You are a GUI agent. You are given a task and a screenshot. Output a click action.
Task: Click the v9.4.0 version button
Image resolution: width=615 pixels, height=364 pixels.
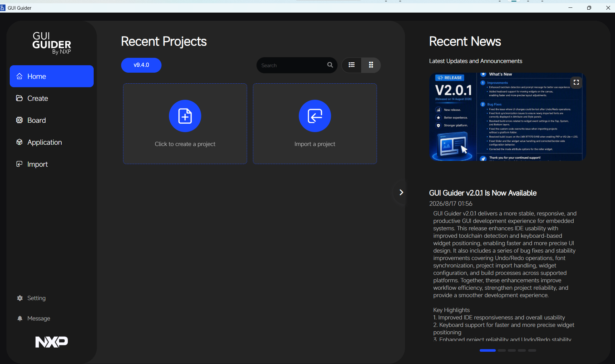tap(141, 65)
